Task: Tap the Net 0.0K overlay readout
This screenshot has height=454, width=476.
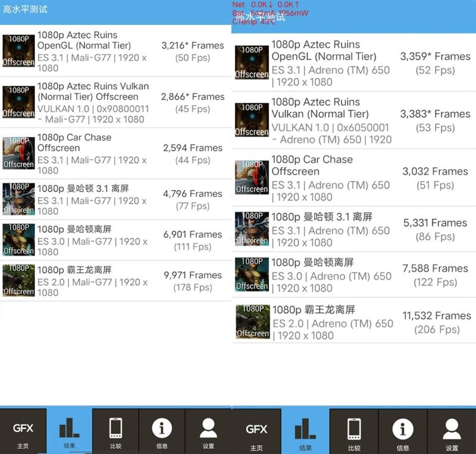Action: 266,5
